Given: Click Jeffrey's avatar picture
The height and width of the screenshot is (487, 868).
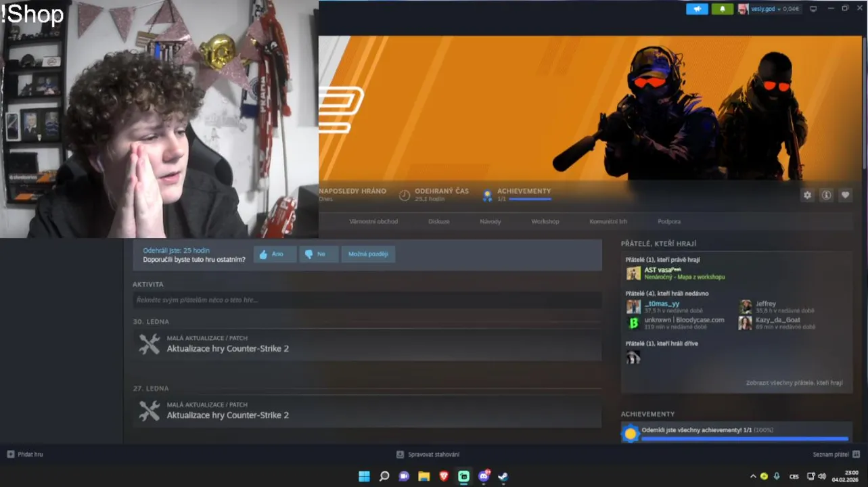Looking at the screenshot, I should 746,306.
